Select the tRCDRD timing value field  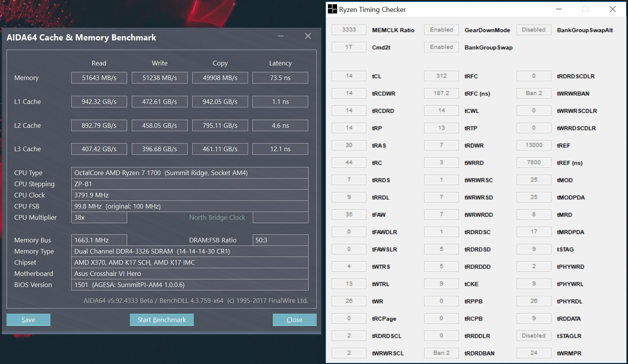coord(349,110)
